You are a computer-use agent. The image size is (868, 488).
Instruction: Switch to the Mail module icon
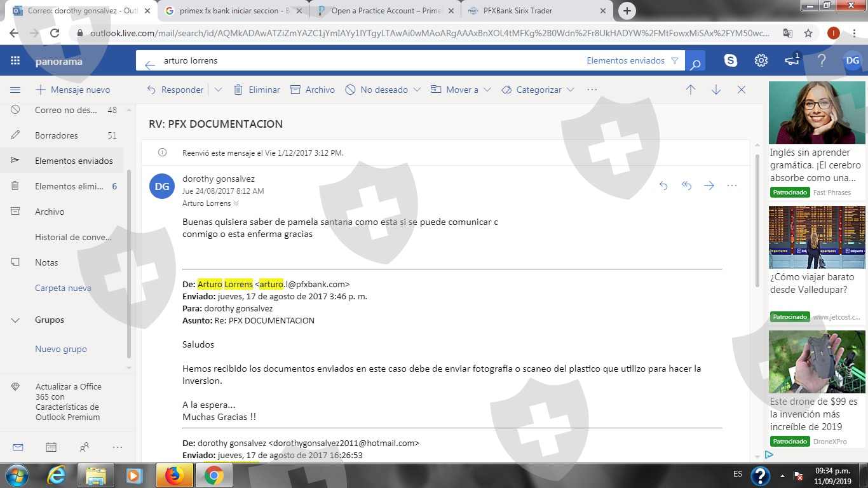(18, 447)
